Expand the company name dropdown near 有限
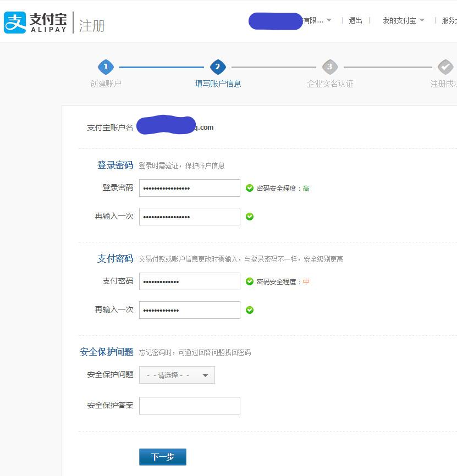The width and height of the screenshot is (457, 476). (x=330, y=20)
